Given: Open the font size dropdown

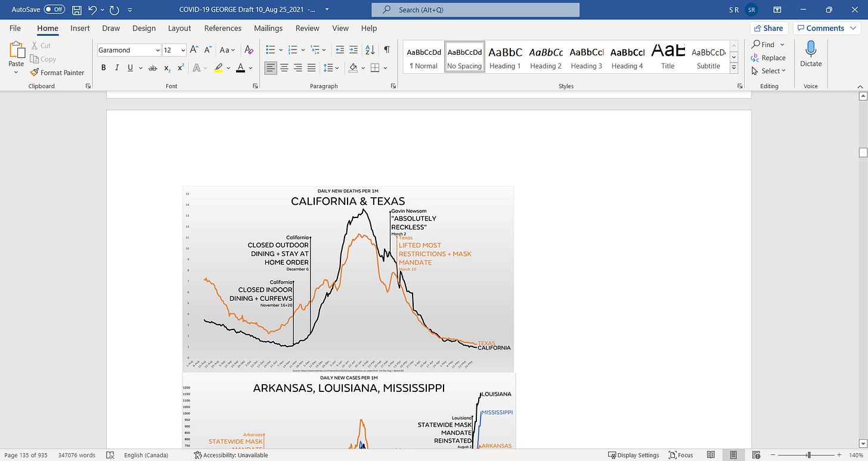Looking at the screenshot, I should tap(182, 51).
